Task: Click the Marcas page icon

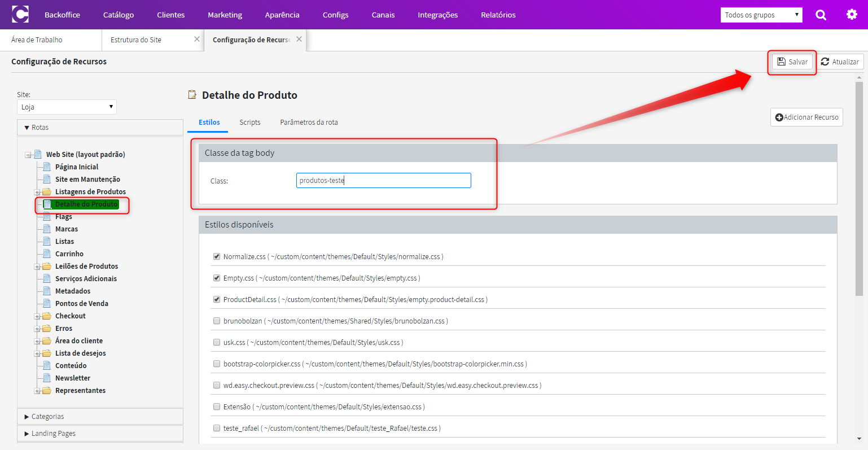Action: [47, 229]
